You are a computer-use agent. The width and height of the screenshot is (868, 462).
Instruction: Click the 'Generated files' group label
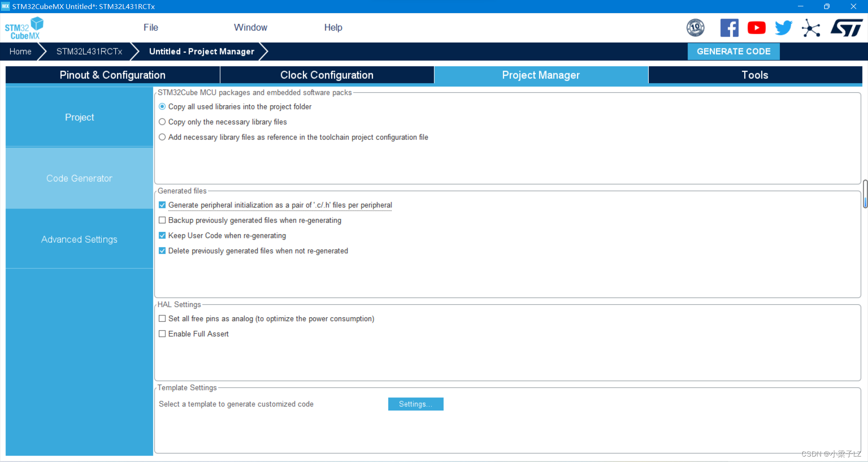pos(182,191)
